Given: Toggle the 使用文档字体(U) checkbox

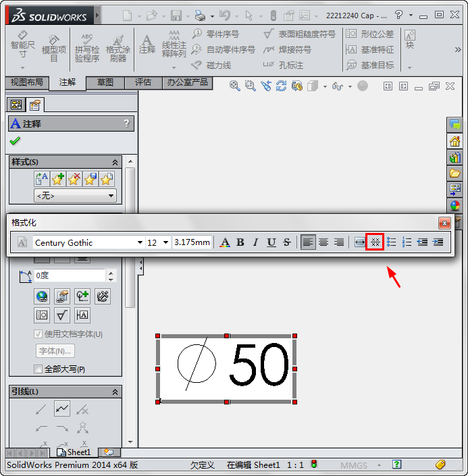Looking at the screenshot, I should click(38, 334).
